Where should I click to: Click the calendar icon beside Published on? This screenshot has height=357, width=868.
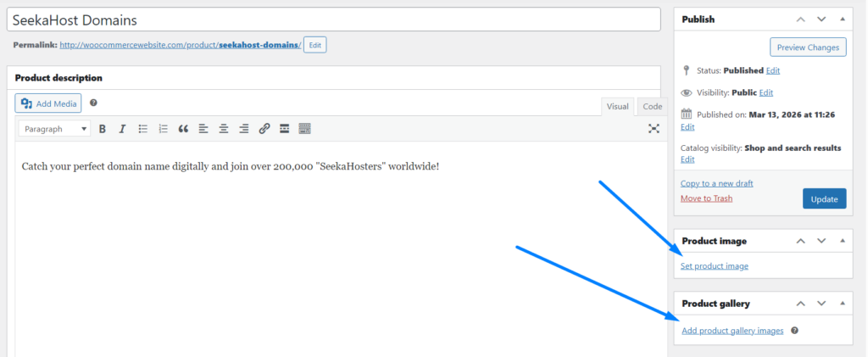(687, 114)
